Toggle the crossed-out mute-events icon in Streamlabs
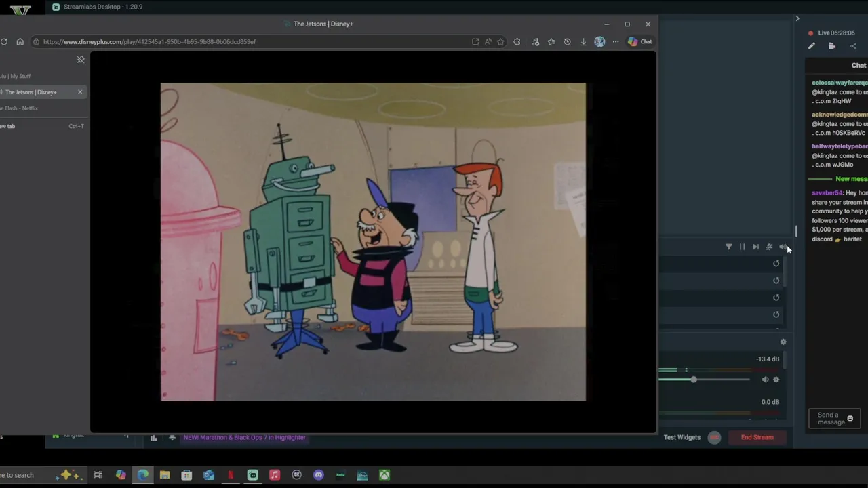This screenshot has width=868, height=488. click(769, 247)
